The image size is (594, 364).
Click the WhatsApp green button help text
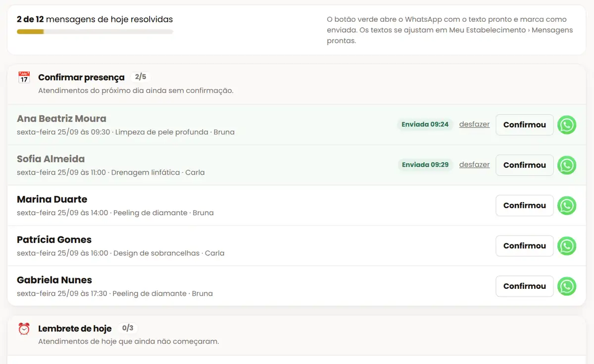coord(450,30)
